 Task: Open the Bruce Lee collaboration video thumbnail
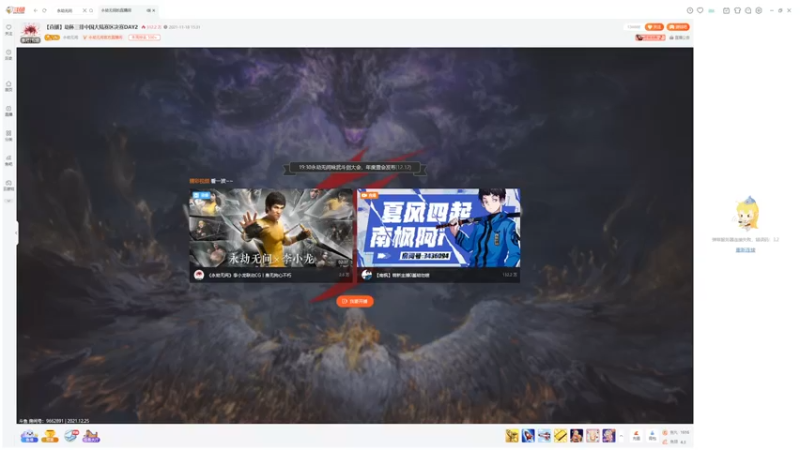coord(271,228)
